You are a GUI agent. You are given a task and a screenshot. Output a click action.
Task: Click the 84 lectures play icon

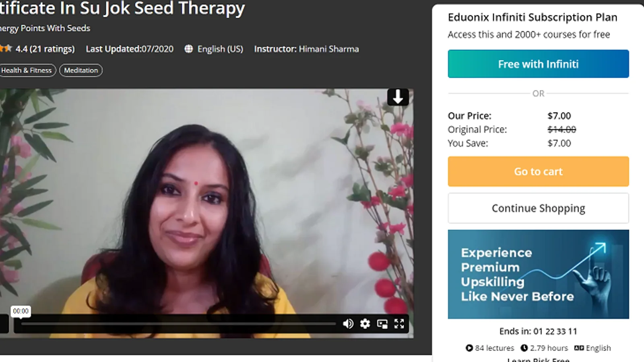coord(469,348)
